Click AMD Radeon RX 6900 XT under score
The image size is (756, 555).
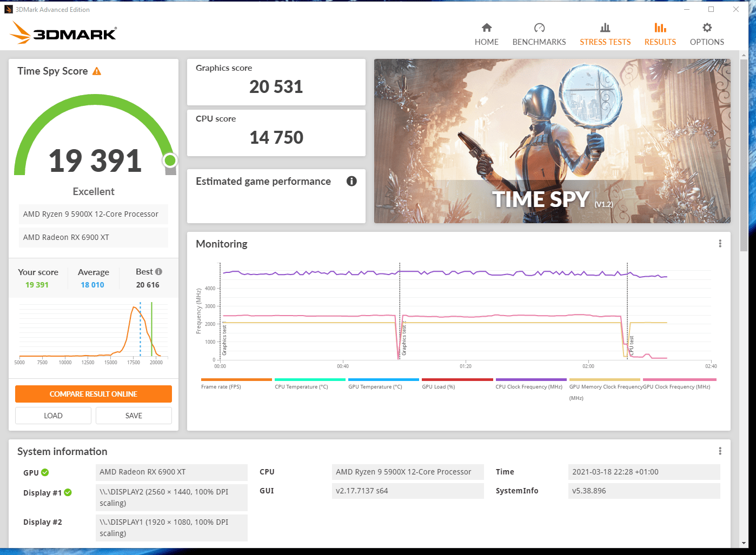[94, 237]
